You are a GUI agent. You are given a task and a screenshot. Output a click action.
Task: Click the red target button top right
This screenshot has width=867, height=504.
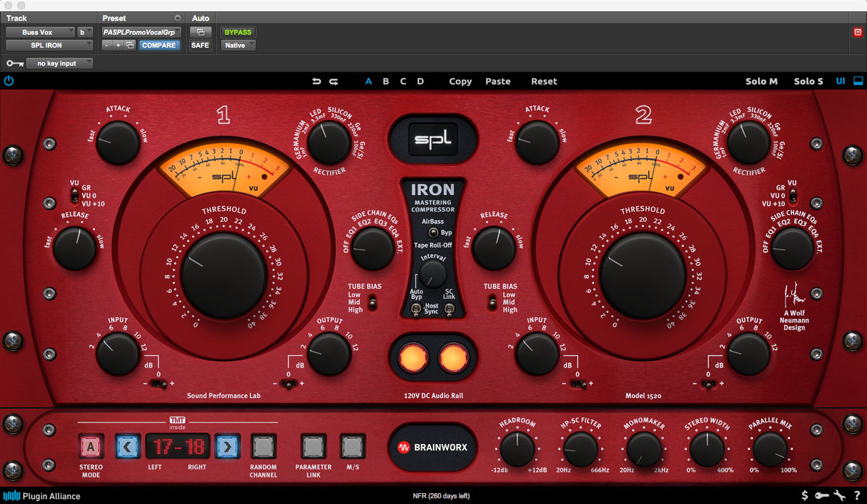tap(858, 32)
